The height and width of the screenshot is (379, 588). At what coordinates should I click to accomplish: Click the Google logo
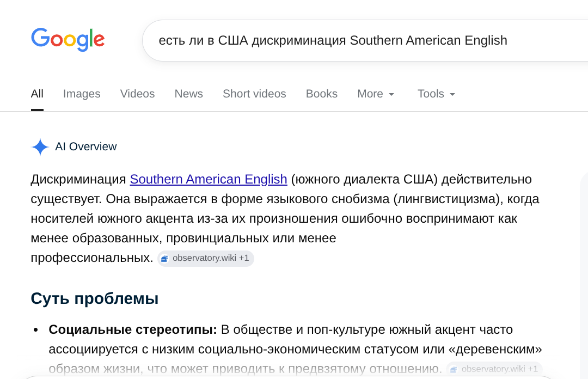[68, 39]
